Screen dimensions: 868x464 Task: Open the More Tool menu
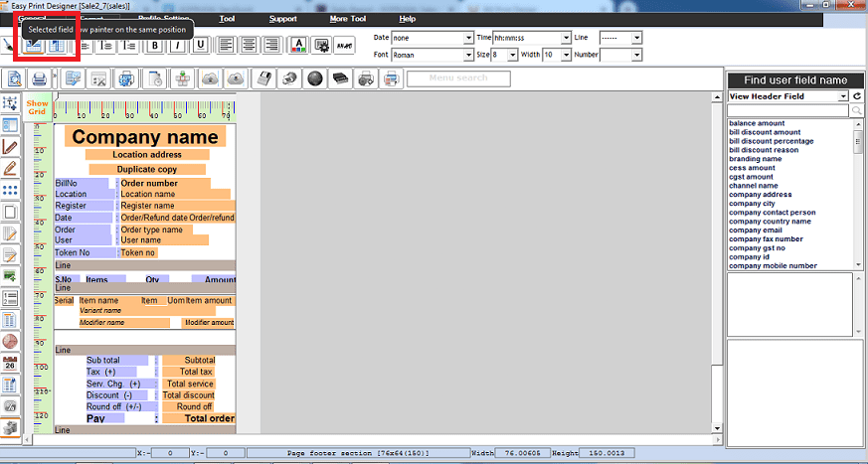(x=348, y=19)
